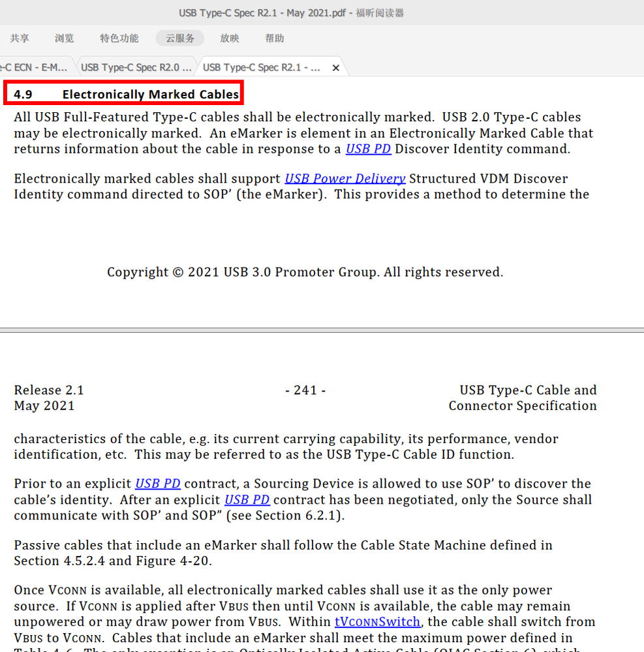Open the 共享 menu tab
Image resolution: width=644 pixels, height=652 pixels.
[20, 39]
